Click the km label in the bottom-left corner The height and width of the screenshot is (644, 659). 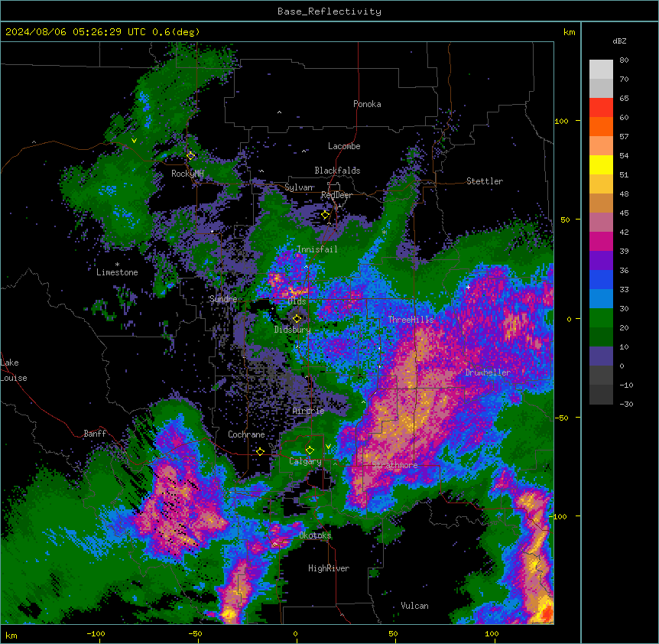[11, 635]
